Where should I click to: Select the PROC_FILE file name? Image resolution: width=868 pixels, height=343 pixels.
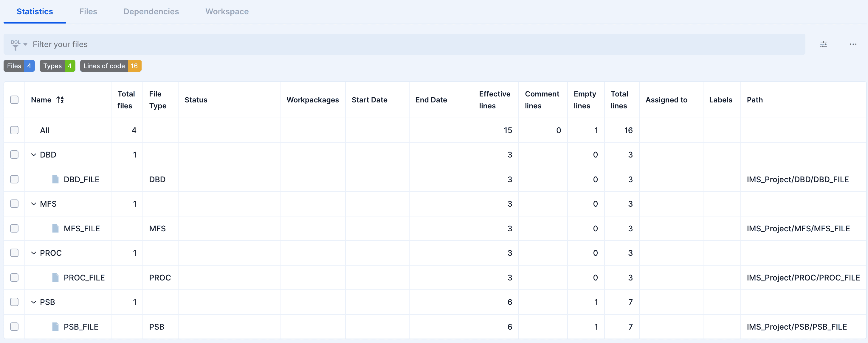coord(84,278)
